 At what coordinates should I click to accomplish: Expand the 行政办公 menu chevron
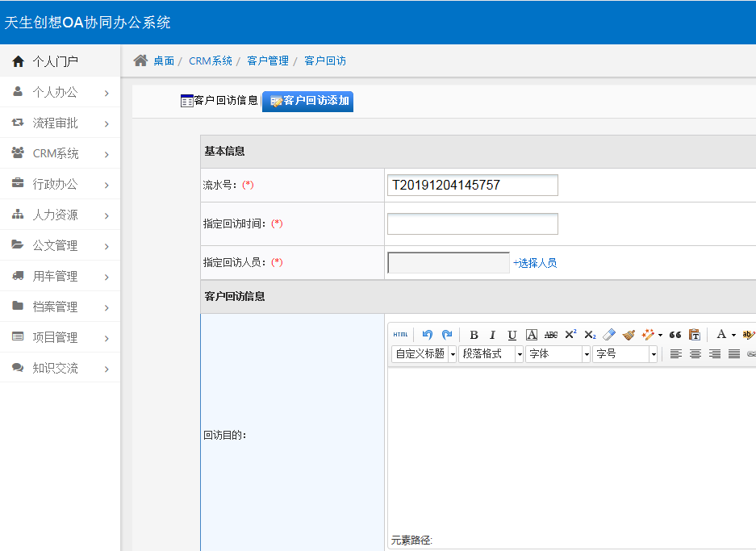[x=107, y=185]
